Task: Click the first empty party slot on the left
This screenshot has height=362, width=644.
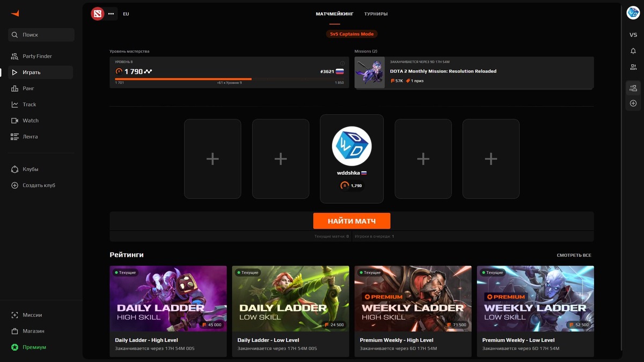Action: [x=213, y=159]
